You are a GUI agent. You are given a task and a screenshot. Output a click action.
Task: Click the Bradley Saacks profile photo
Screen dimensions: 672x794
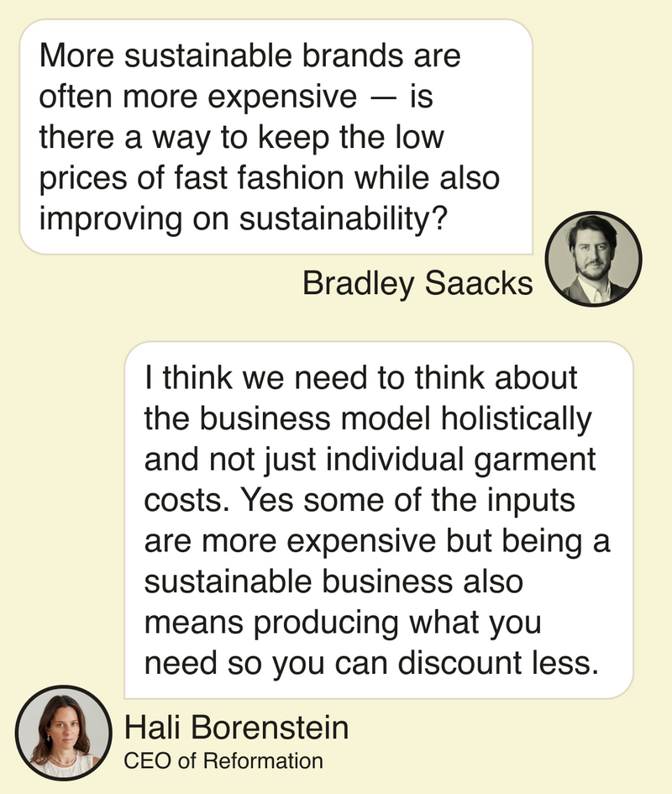click(x=594, y=259)
